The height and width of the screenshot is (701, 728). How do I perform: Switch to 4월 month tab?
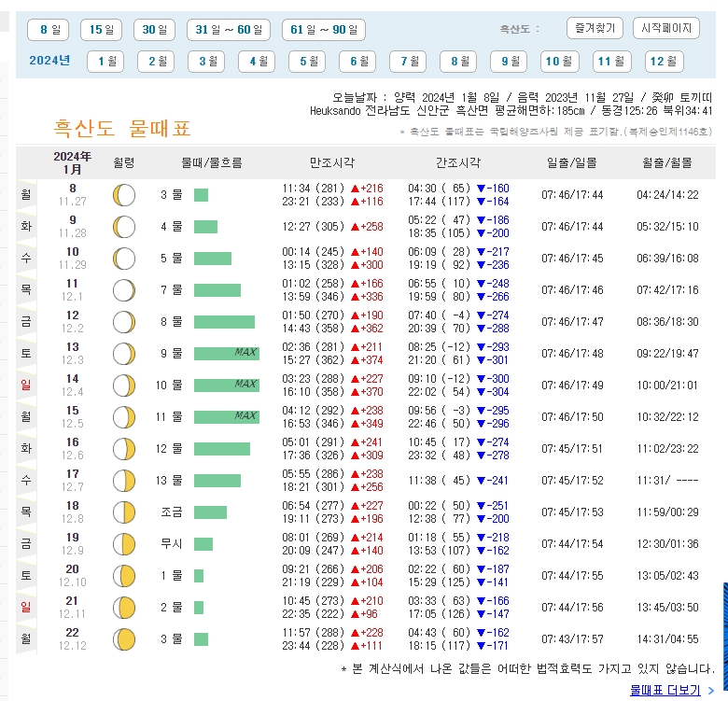coord(257,62)
